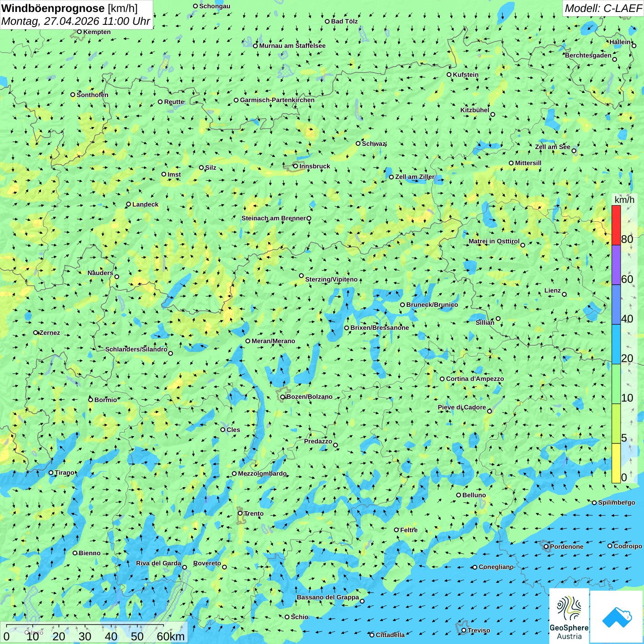Screen dimensions: 644x644
Task: Click the GeoSphere Austria logo
Action: coord(569,615)
